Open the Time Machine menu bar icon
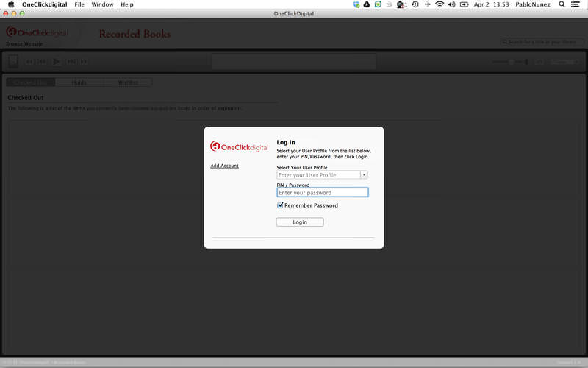 point(415,4)
